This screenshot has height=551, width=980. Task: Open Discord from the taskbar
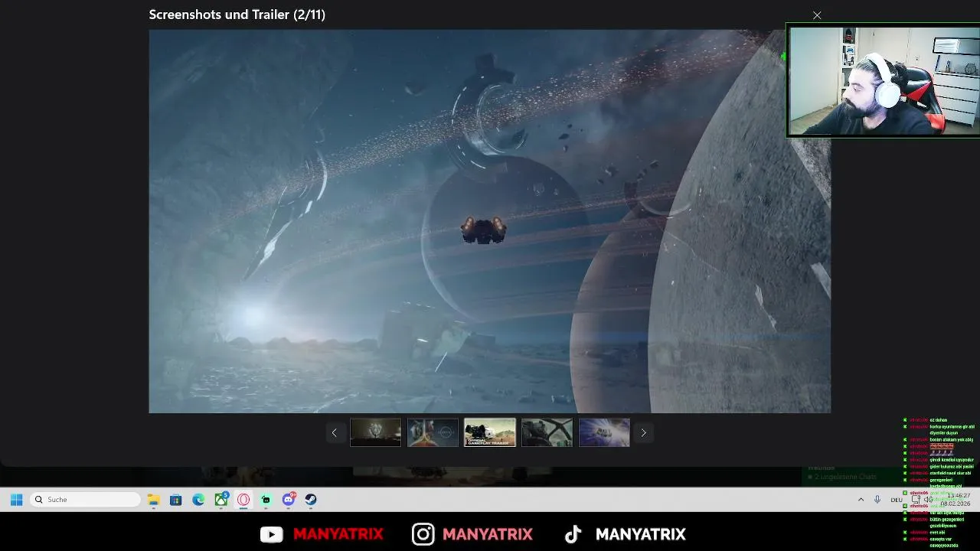click(x=289, y=500)
